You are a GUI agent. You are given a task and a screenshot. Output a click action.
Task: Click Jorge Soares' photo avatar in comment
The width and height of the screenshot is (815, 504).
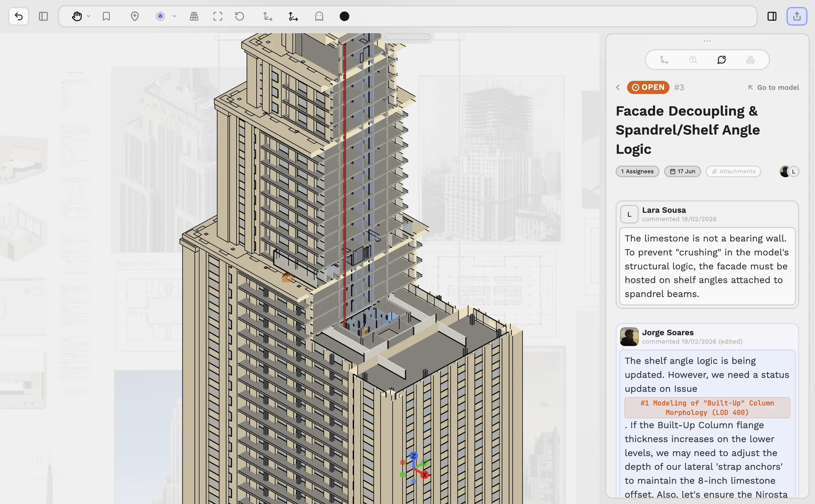click(x=629, y=337)
